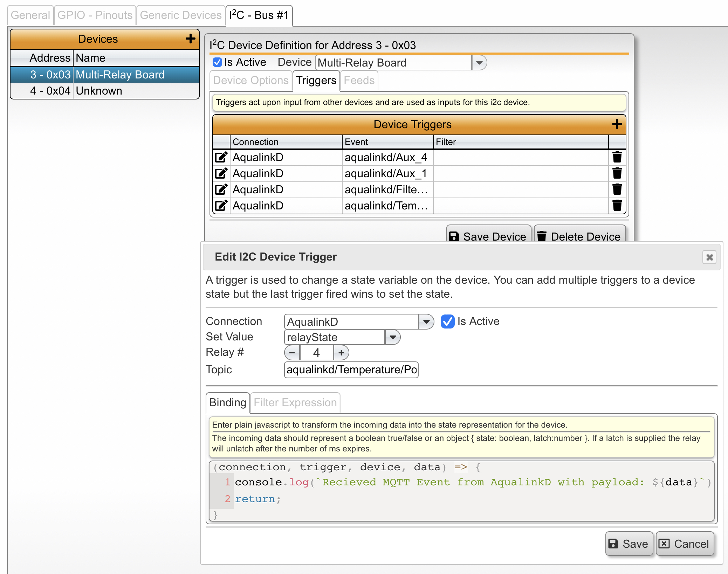Disable Is Active on the trigger
This screenshot has height=574, width=728.
(447, 321)
